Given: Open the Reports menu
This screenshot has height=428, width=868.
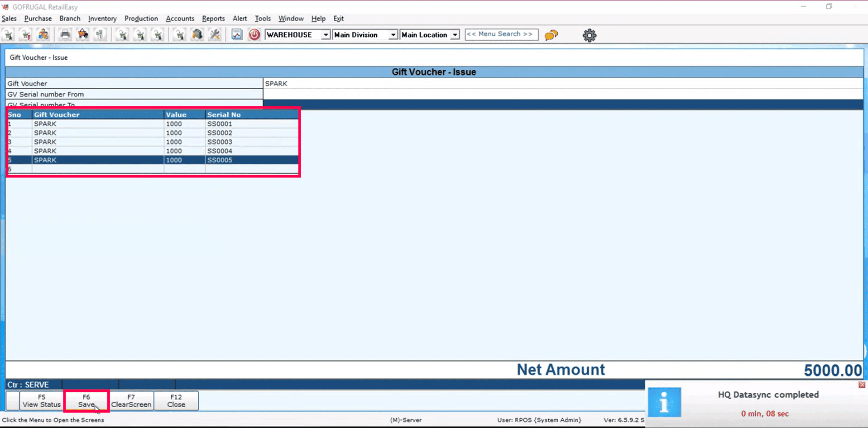Looking at the screenshot, I should click(213, 19).
